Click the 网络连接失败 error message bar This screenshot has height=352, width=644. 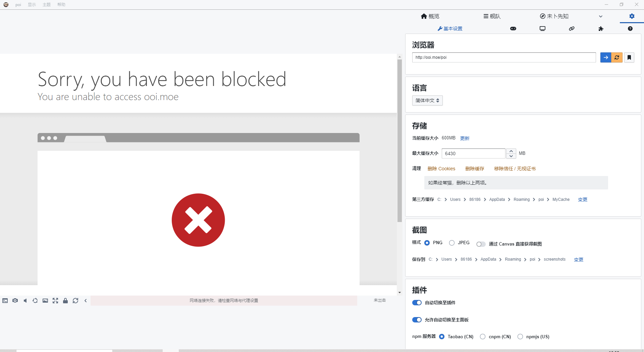click(224, 301)
